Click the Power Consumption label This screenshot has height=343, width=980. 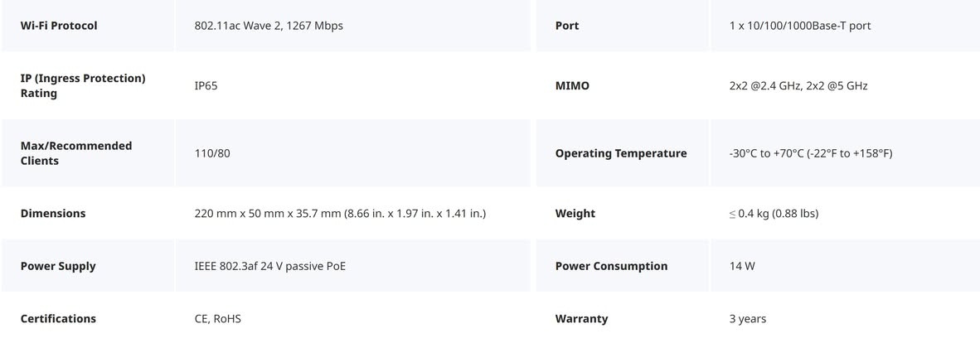611,266
